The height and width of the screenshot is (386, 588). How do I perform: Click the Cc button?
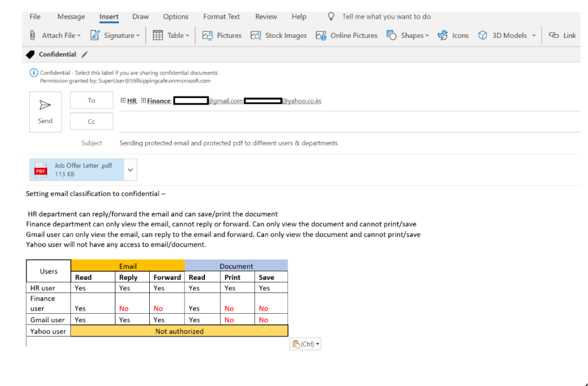pyautogui.click(x=91, y=121)
